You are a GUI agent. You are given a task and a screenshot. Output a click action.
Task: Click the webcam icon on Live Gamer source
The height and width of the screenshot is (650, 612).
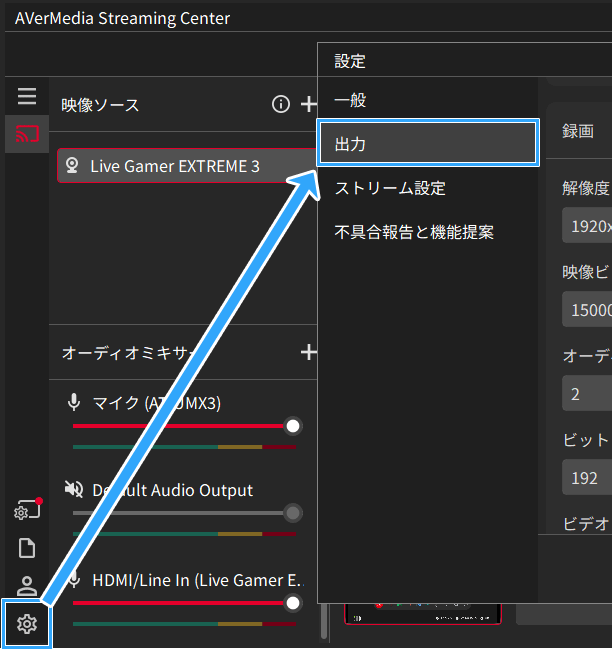[72, 165]
